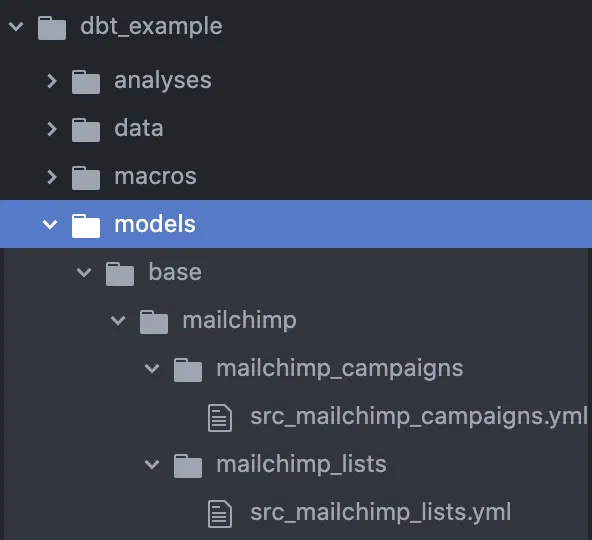The height and width of the screenshot is (540, 592).
Task: Click the highlighted models folder icon
Action: tap(86, 226)
